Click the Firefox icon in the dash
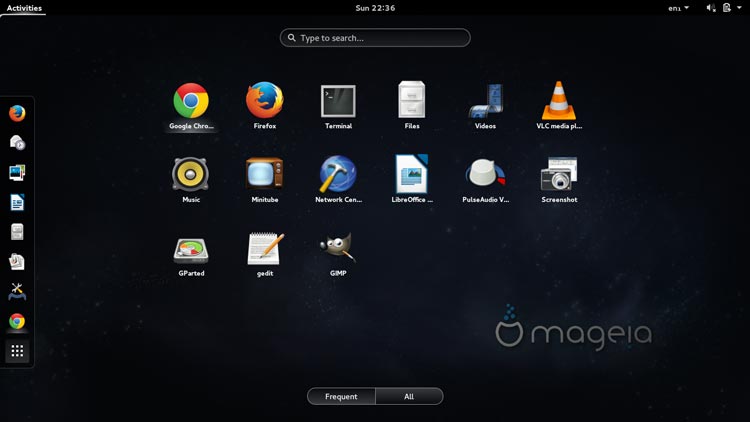Viewport: 750px width, 422px height. (17, 113)
